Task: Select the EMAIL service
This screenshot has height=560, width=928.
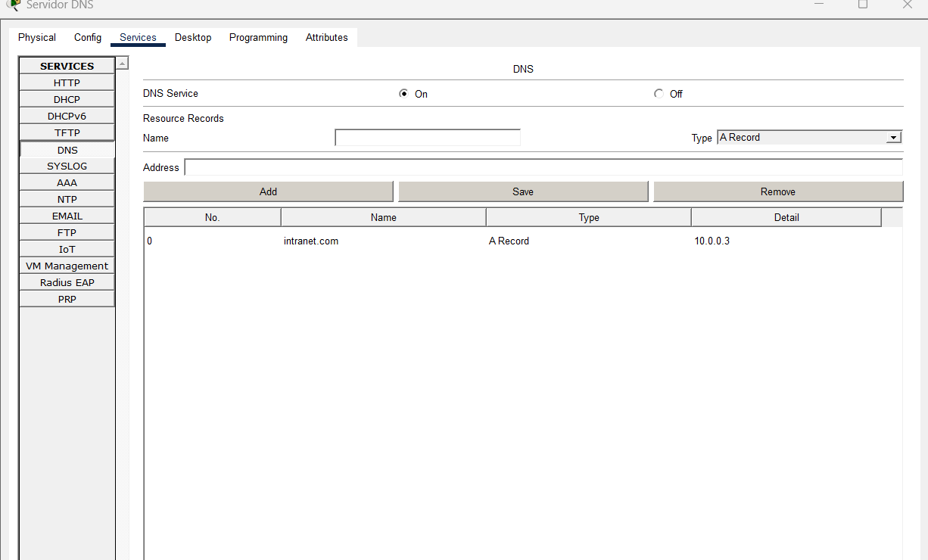Action: (67, 216)
